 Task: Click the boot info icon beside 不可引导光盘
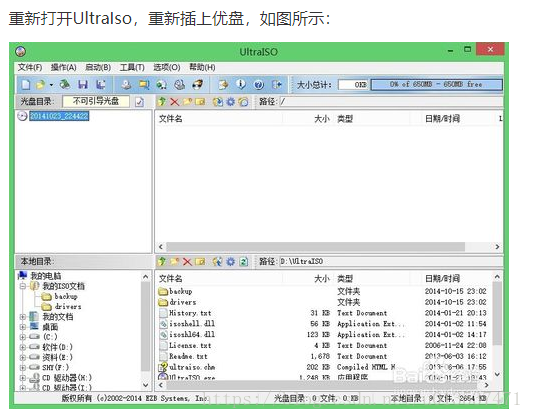coord(139,102)
